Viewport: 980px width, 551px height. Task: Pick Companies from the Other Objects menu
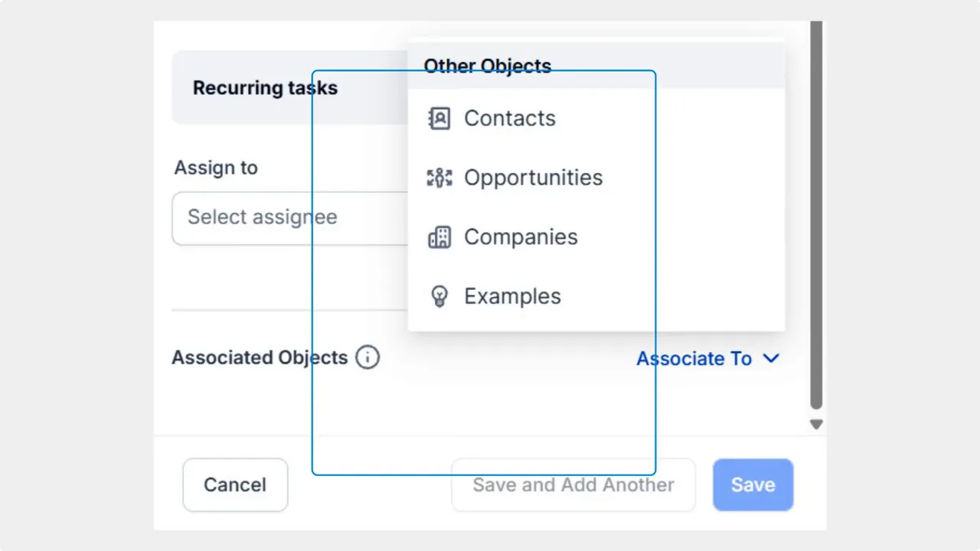pos(521,236)
